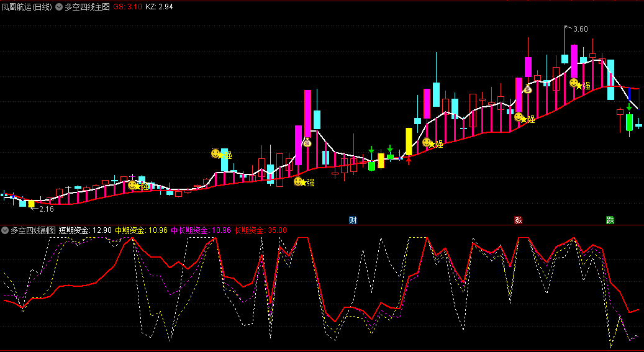Click the left money bag signal icon
The width and height of the screenshot is (644, 352).
tap(307, 142)
